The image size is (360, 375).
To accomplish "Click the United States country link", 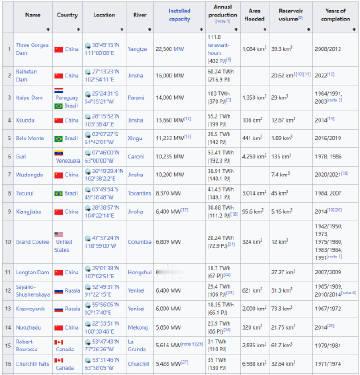I will [64, 246].
